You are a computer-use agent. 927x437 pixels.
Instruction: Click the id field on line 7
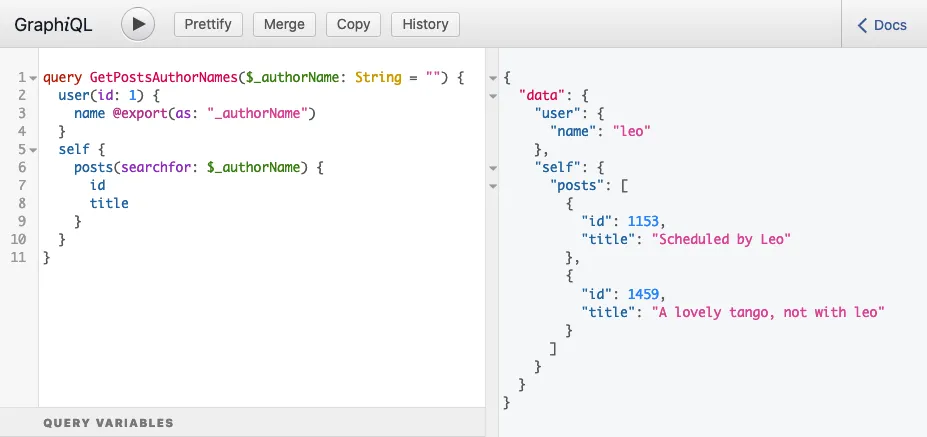tap(98, 186)
